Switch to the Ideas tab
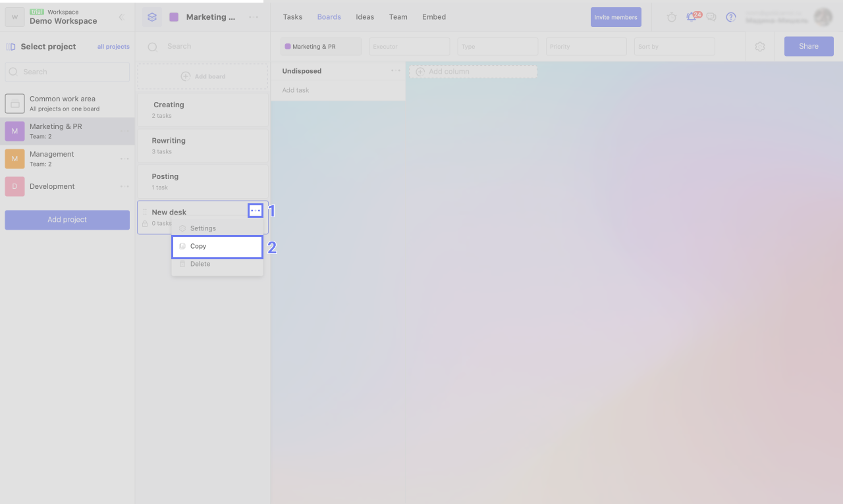The width and height of the screenshot is (843, 504). click(365, 17)
